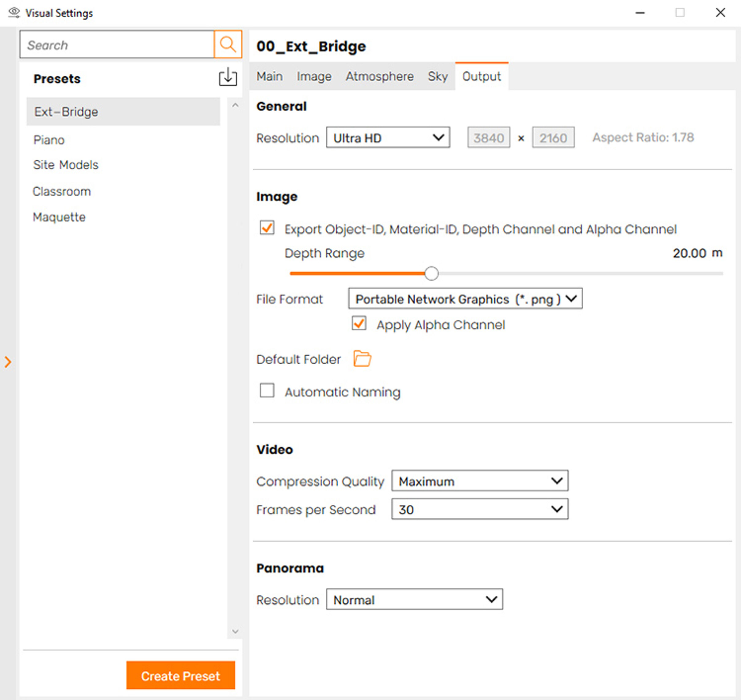Click the presets scrollbar down arrow

[x=235, y=632]
